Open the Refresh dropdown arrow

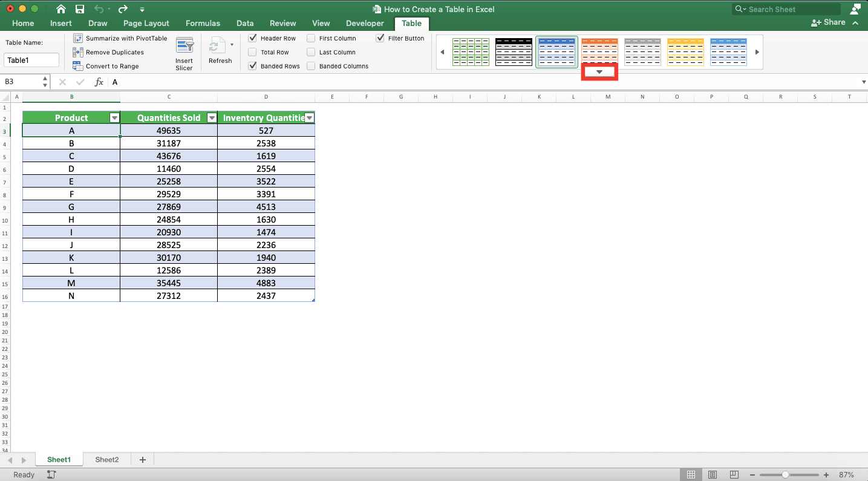(x=232, y=45)
